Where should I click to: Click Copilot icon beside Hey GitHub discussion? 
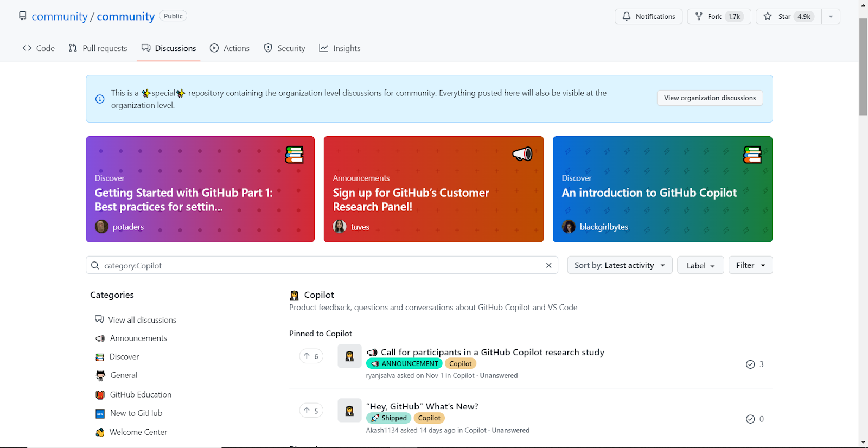[x=349, y=411]
